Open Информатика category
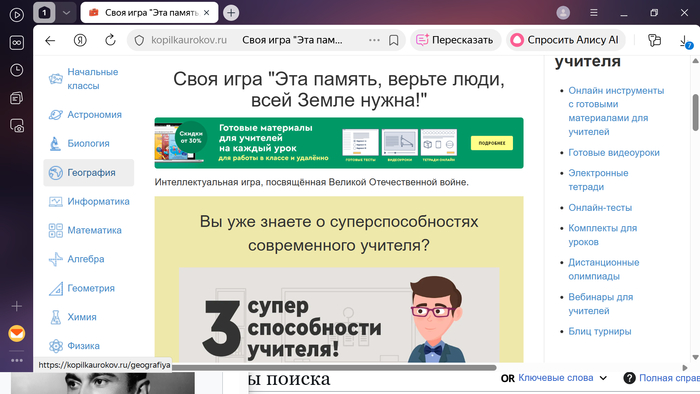700x394 pixels. point(89,201)
